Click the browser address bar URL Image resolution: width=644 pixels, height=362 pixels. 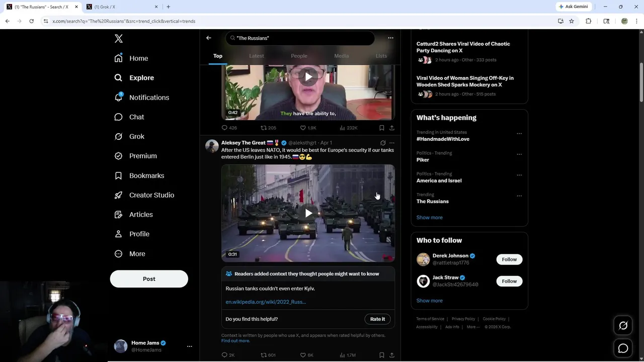coord(124,21)
